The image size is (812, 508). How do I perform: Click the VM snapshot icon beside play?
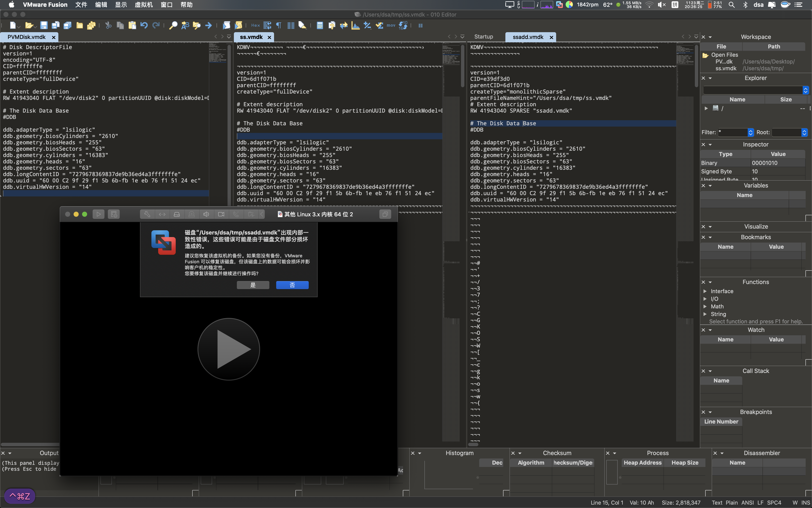pos(114,214)
